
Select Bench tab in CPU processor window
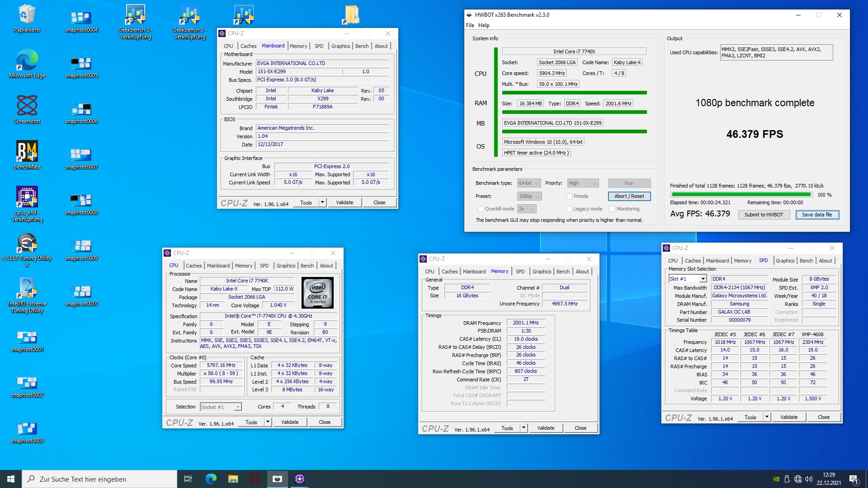click(x=307, y=266)
